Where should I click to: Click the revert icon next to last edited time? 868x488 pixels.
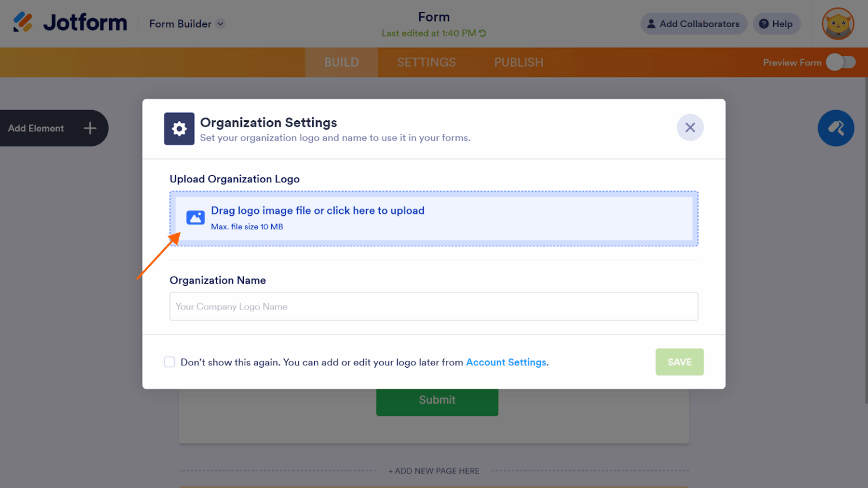click(483, 33)
